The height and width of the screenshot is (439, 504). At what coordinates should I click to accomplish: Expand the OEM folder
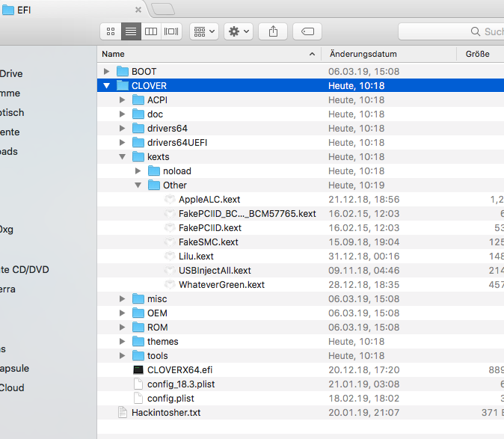[x=122, y=313]
